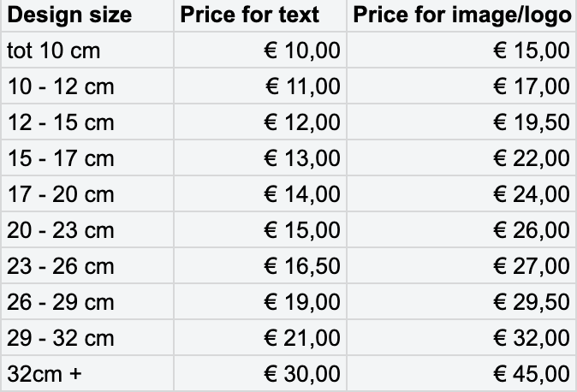Select the € 21,00 text price cell
Image resolution: width=577 pixels, height=392 pixels.
tap(301, 339)
